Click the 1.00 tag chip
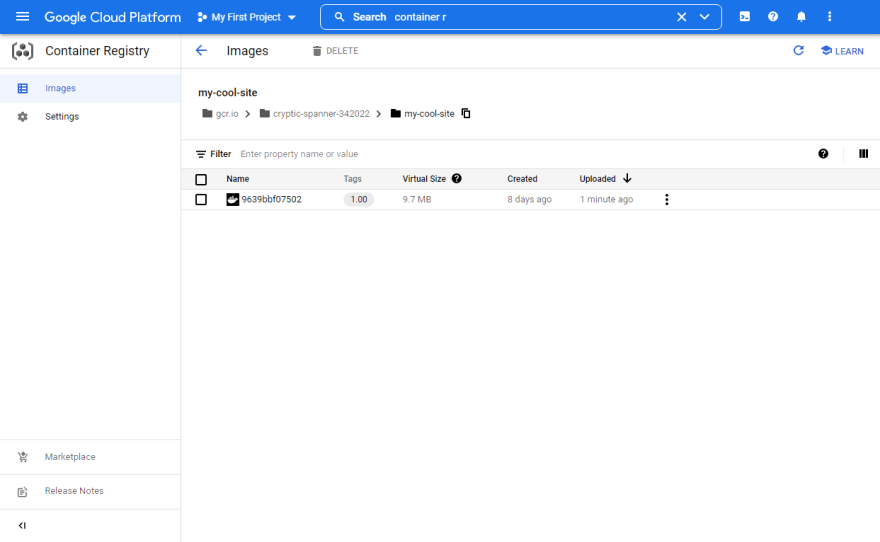The height and width of the screenshot is (542, 880). coord(359,200)
